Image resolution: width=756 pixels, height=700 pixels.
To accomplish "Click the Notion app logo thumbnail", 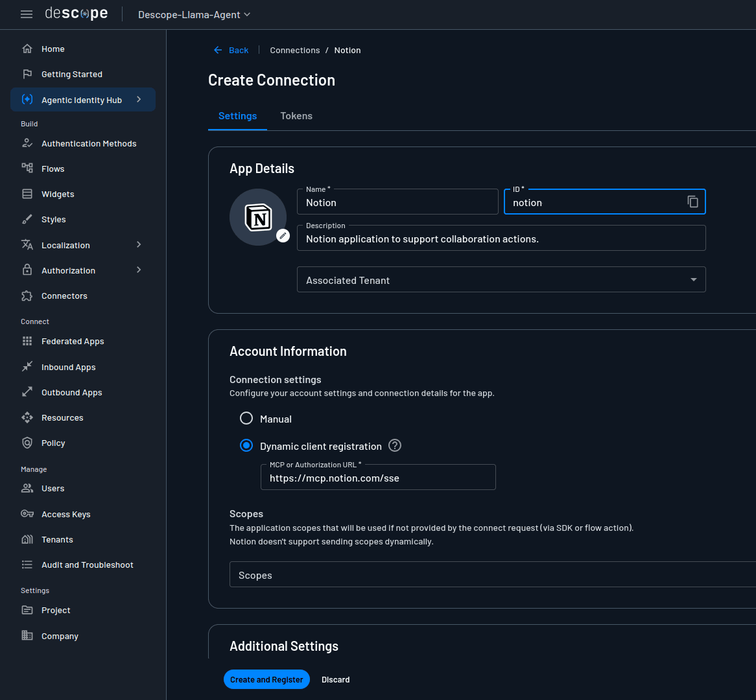I will point(258,217).
